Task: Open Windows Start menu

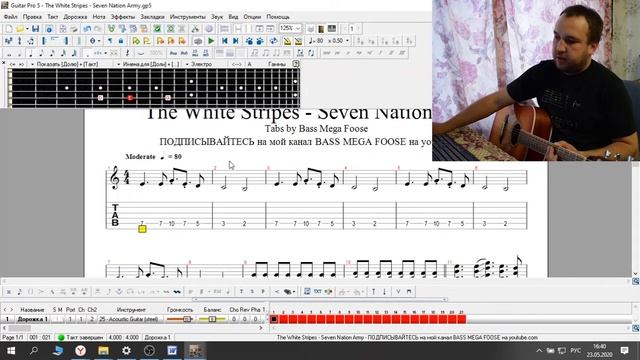Action: [11, 351]
